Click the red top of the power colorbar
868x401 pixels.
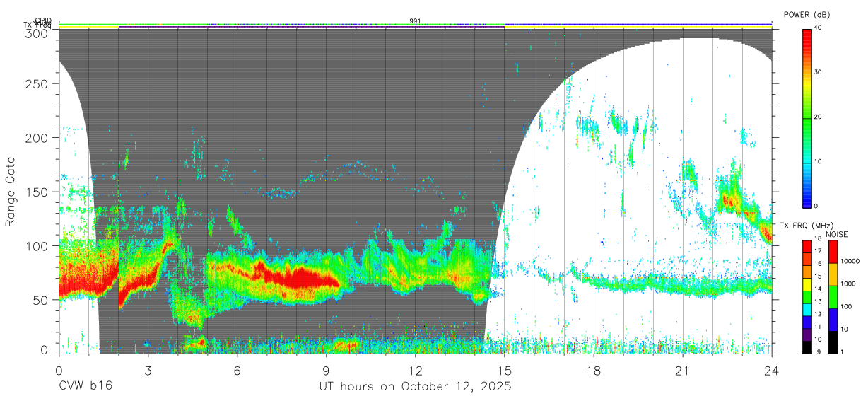tap(807, 35)
